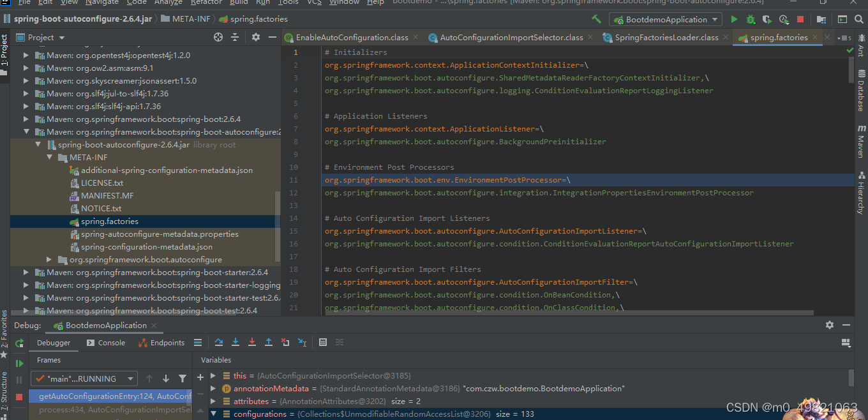The image size is (868, 420).
Task: Collapse the META-INF folder node
Action: click(50, 158)
